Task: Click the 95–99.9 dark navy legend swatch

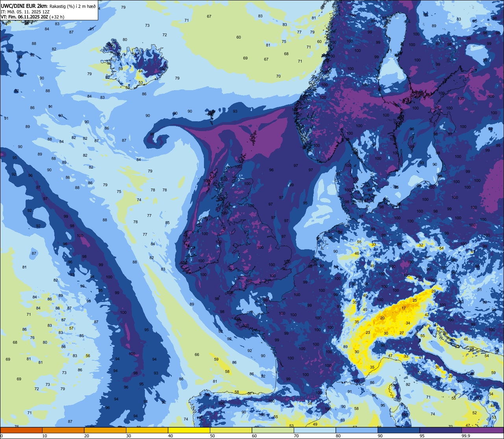Action: tap(441, 430)
